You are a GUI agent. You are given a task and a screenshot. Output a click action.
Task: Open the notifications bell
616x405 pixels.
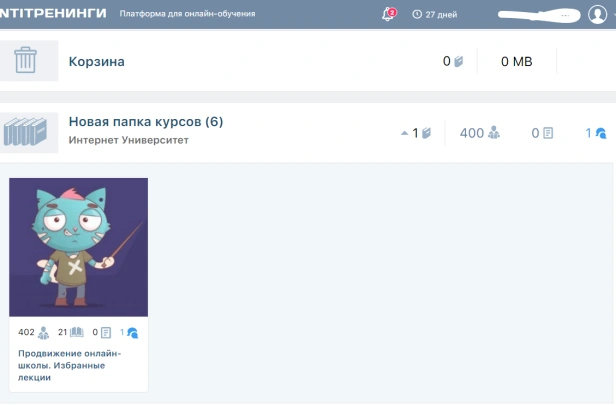tap(388, 15)
